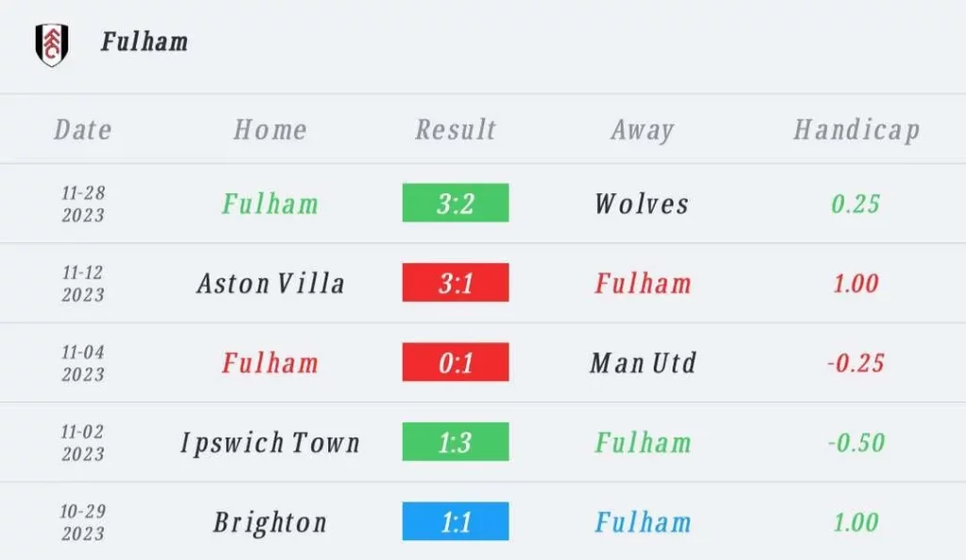Select the Home column header
Viewport: 966px width, 560px height.
click(270, 130)
